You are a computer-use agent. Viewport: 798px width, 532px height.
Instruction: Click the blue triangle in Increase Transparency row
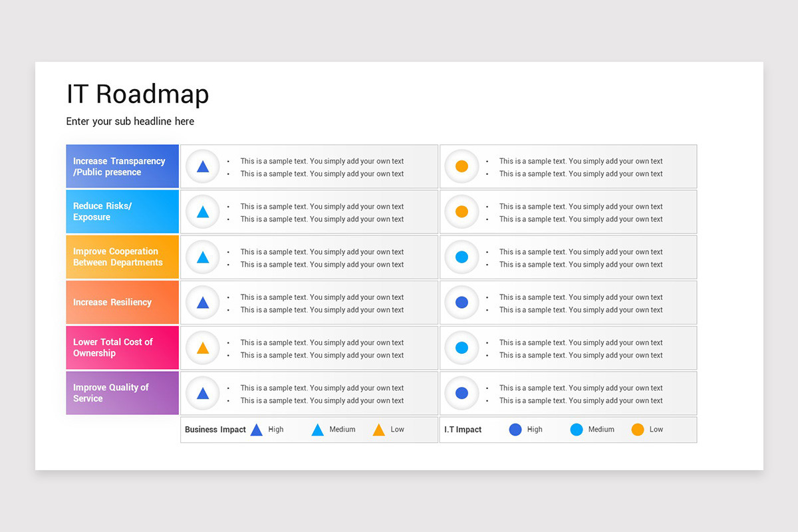(203, 166)
